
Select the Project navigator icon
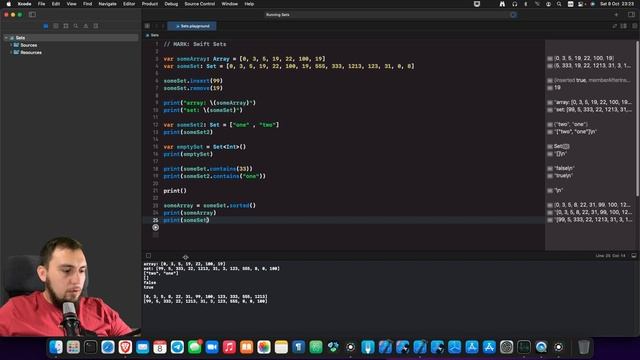[46, 26]
